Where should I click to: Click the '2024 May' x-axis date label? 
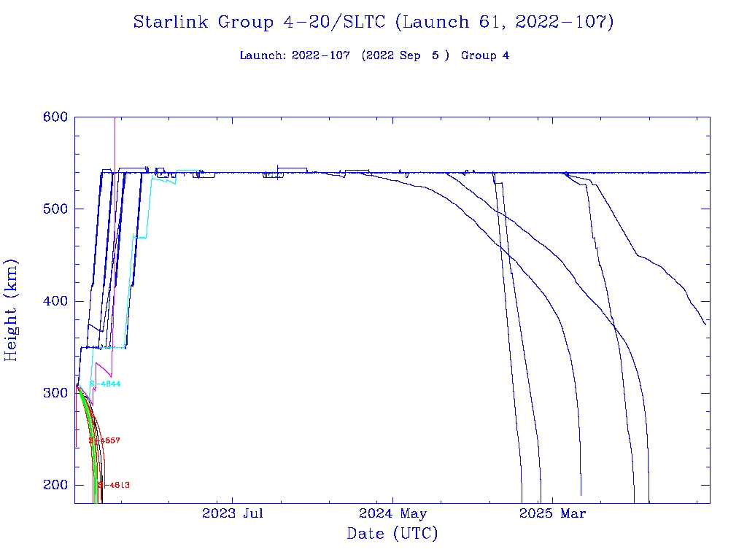pos(392,514)
